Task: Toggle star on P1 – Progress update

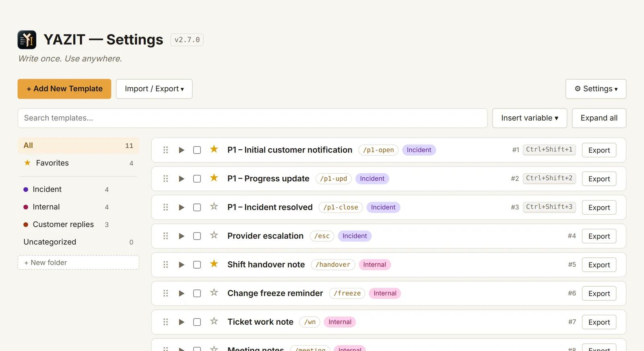Action: click(x=214, y=178)
